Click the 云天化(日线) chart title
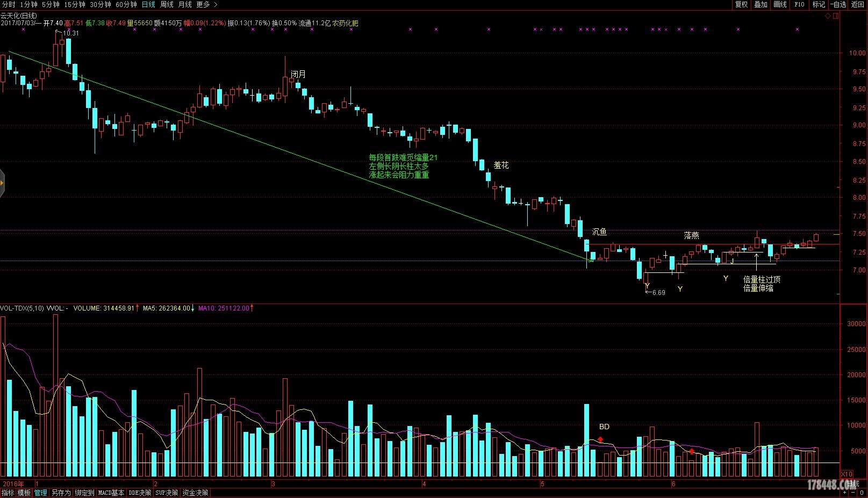868x498 pixels. 19,16
